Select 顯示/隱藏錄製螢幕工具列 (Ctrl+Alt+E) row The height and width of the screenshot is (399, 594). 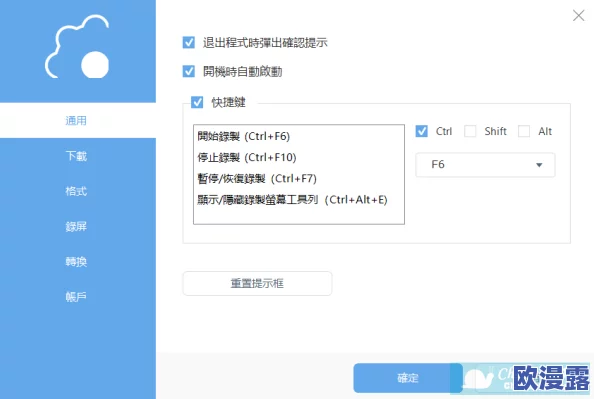(x=299, y=200)
